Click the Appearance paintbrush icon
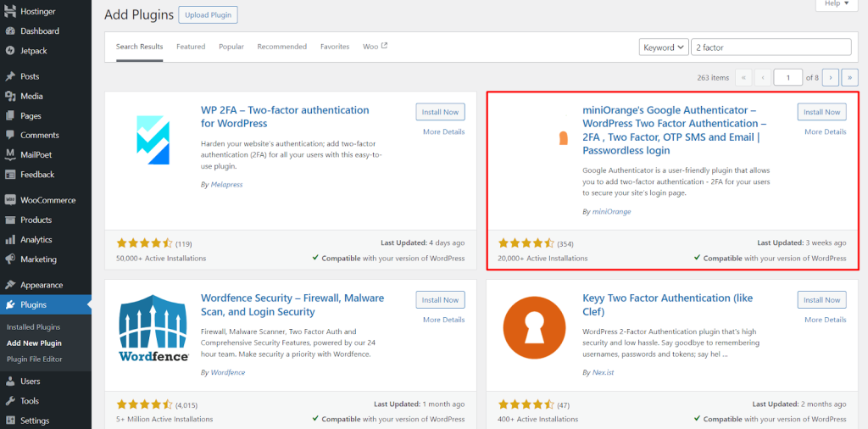This screenshot has height=429, width=868. point(10,285)
